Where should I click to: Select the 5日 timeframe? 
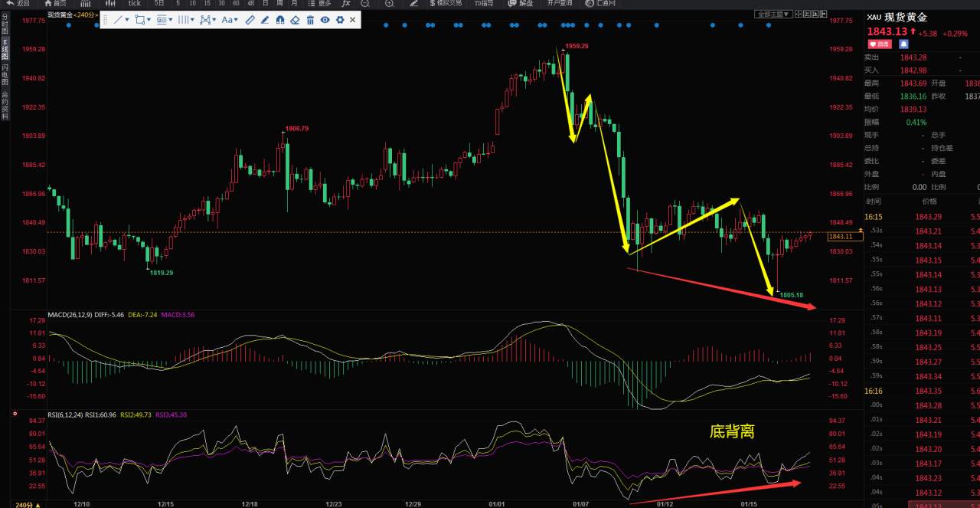pyautogui.click(x=159, y=3)
